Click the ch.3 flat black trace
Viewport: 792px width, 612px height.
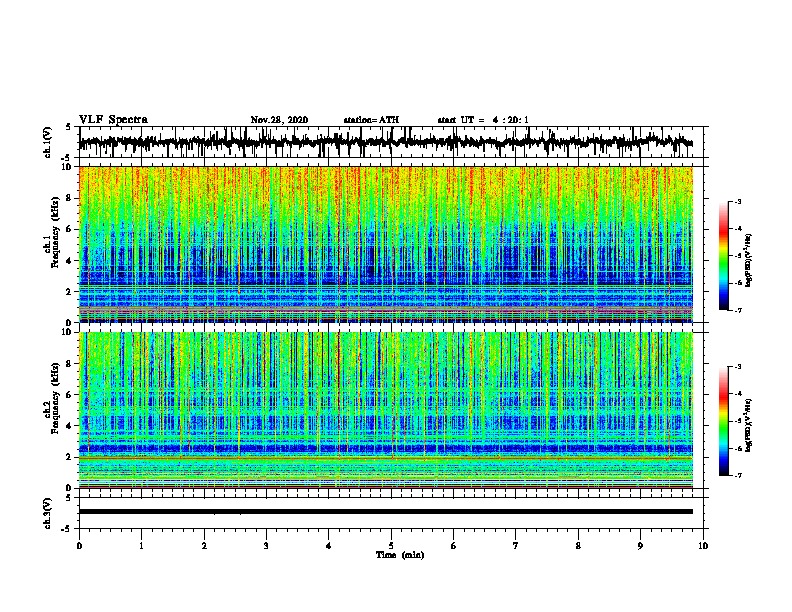[x=386, y=512]
